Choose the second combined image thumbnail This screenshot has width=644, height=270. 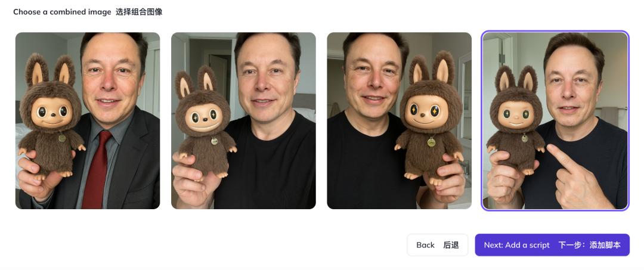(243, 120)
